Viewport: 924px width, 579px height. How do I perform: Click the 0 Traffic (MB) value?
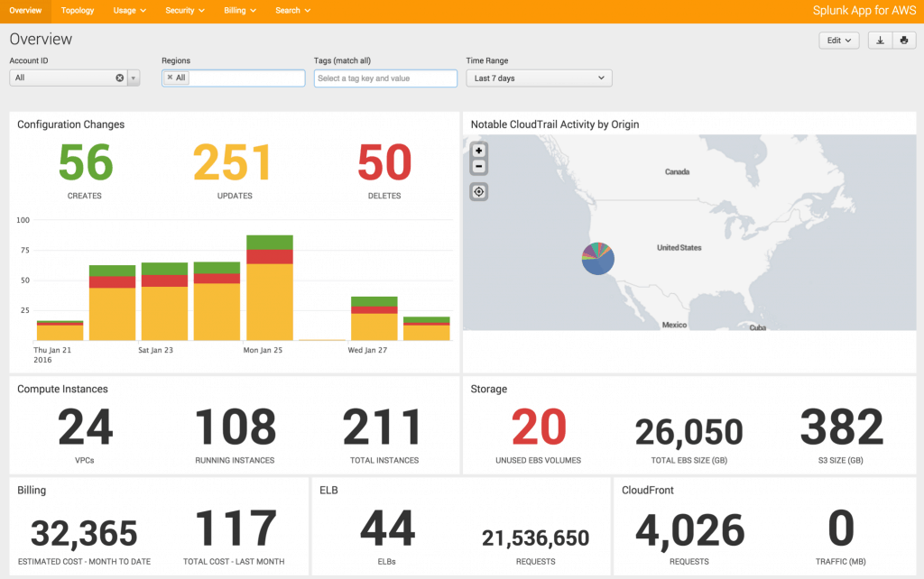[841, 528]
